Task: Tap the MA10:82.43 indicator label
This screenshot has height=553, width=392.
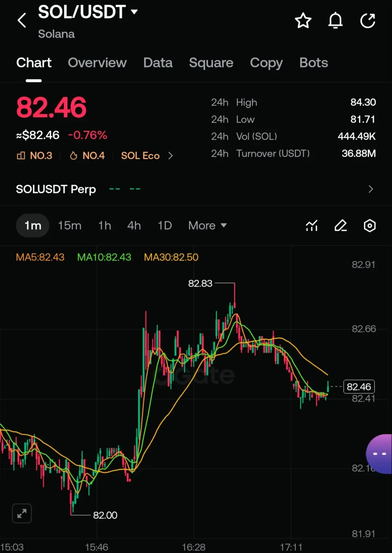Action: coord(104,257)
